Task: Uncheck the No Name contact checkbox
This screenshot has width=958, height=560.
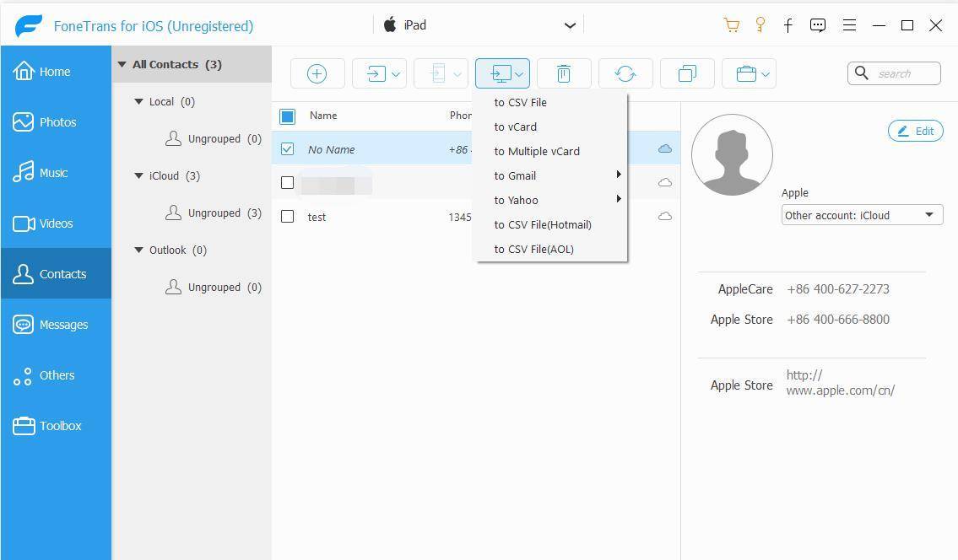Action: (x=287, y=149)
